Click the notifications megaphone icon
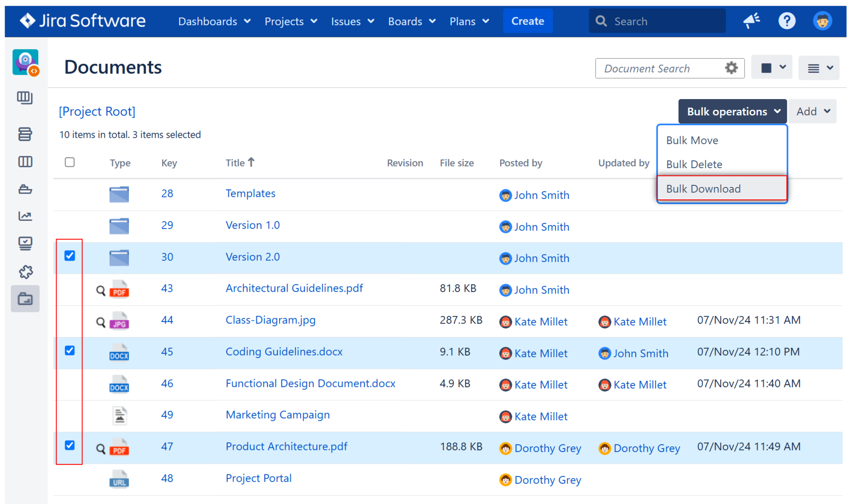This screenshot has height=504, width=852. coord(751,21)
